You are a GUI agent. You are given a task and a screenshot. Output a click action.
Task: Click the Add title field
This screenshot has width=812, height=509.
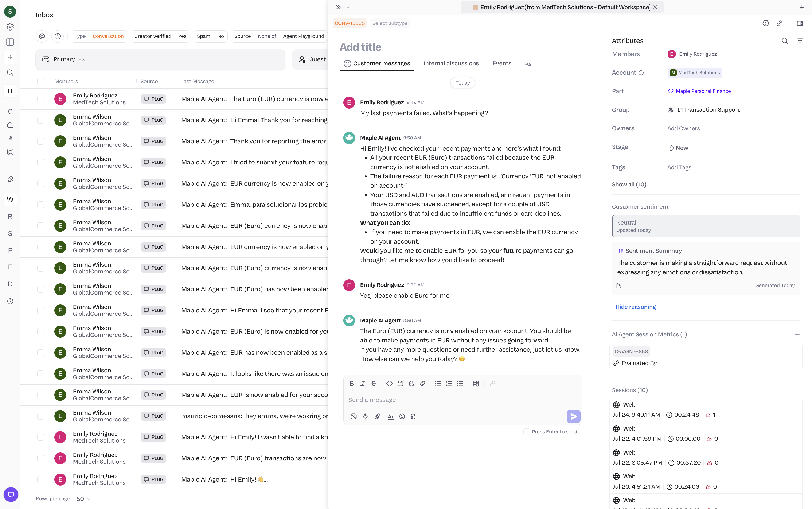[x=360, y=47]
